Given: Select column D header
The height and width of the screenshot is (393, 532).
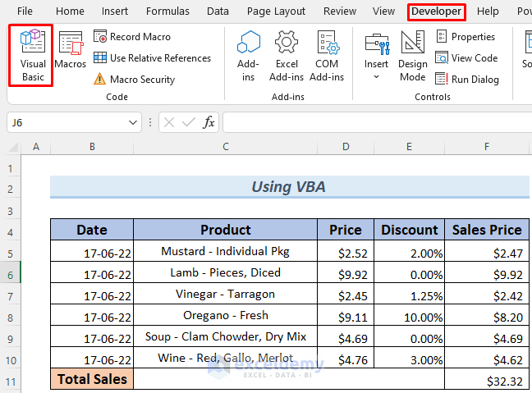Looking at the screenshot, I should point(346,147).
